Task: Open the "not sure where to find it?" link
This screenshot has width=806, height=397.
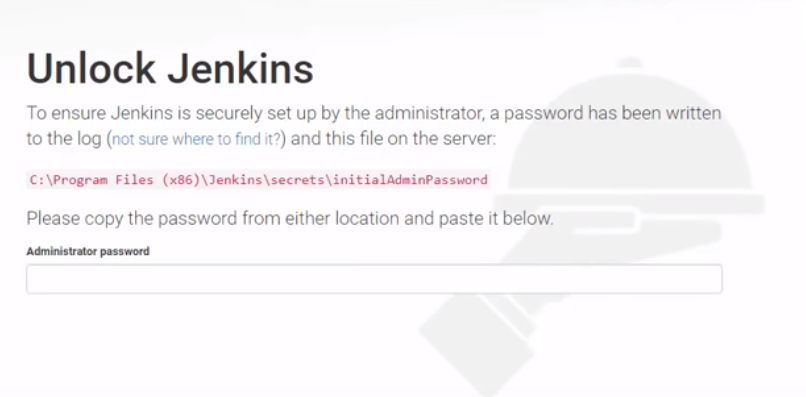Action: coord(196,139)
